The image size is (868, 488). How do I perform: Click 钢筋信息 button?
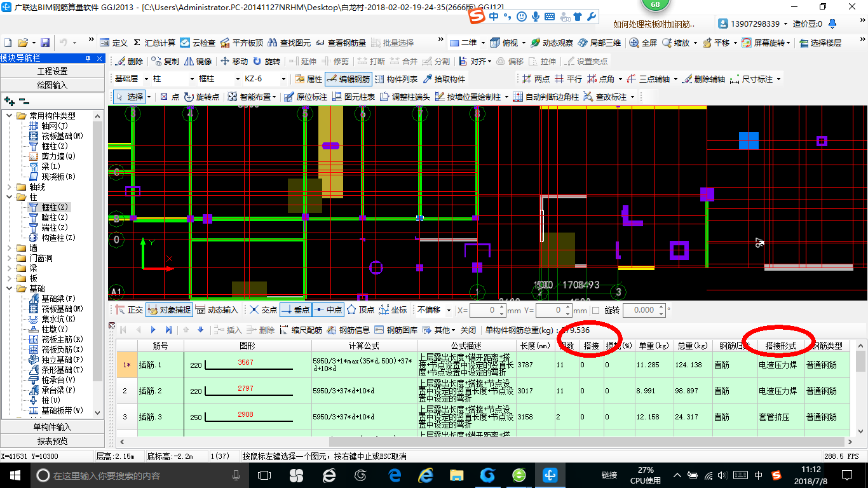click(349, 330)
